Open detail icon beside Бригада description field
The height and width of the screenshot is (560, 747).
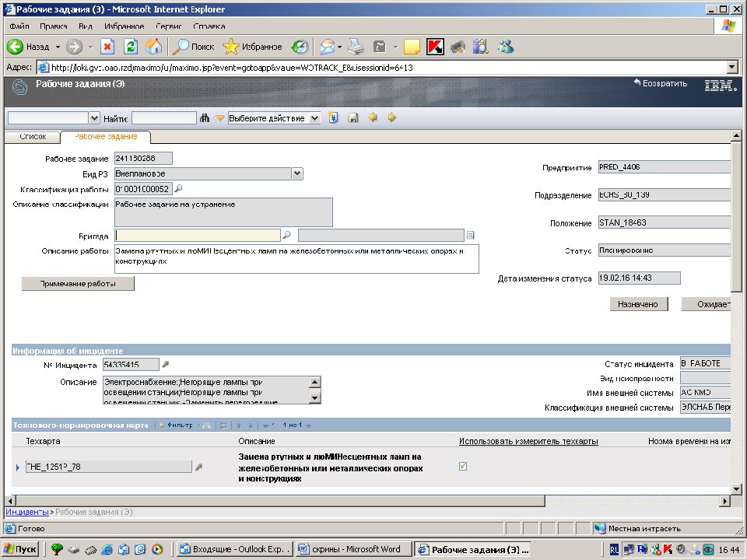point(471,235)
